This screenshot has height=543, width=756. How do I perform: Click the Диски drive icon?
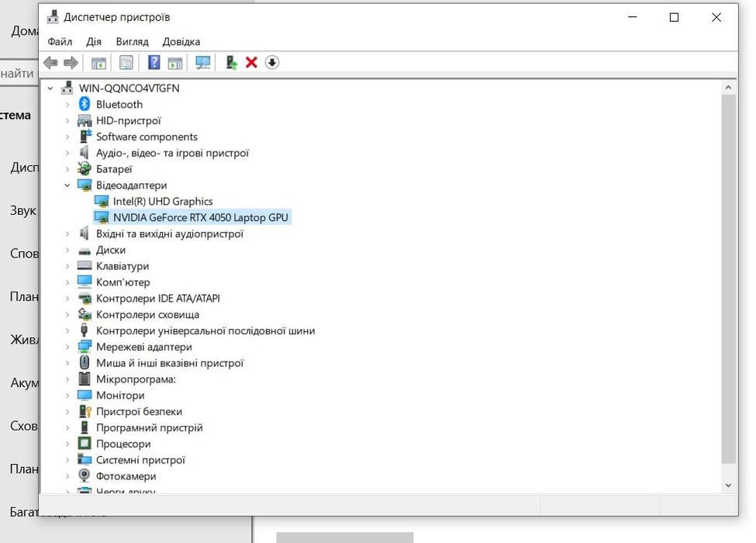(85, 251)
